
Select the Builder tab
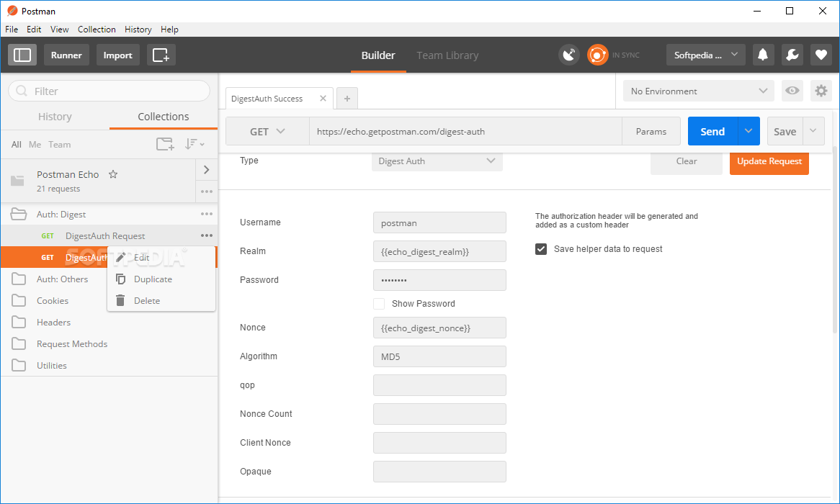tap(378, 55)
